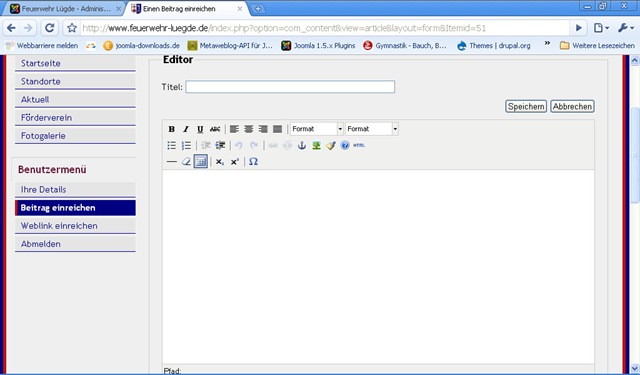Switch to Feuerwehr Lügde Administration tab
This screenshot has height=375, width=640.
tap(66, 9)
